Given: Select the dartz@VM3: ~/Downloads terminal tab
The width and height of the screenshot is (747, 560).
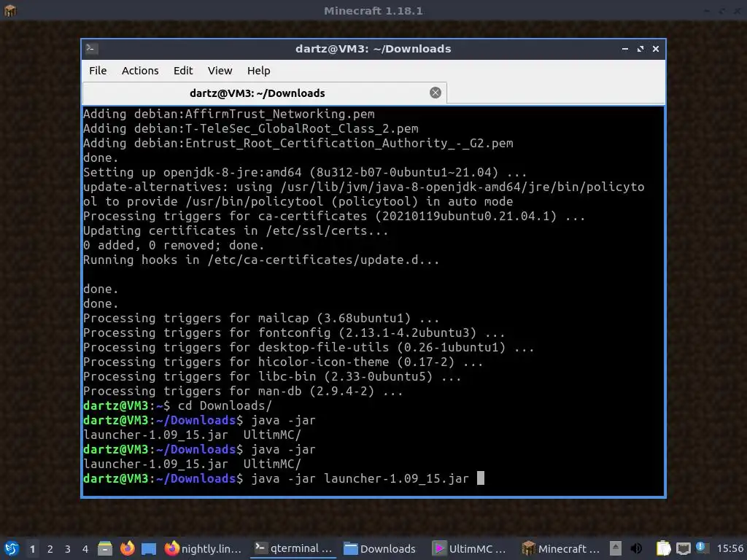Looking at the screenshot, I should pos(264,93).
